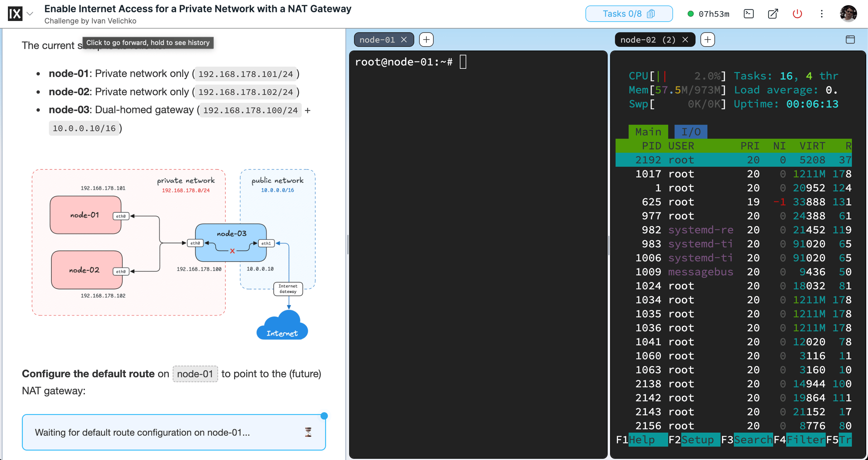This screenshot has width=868, height=460.
Task: Add a new tab next to node-02 (2)
Action: click(x=708, y=39)
